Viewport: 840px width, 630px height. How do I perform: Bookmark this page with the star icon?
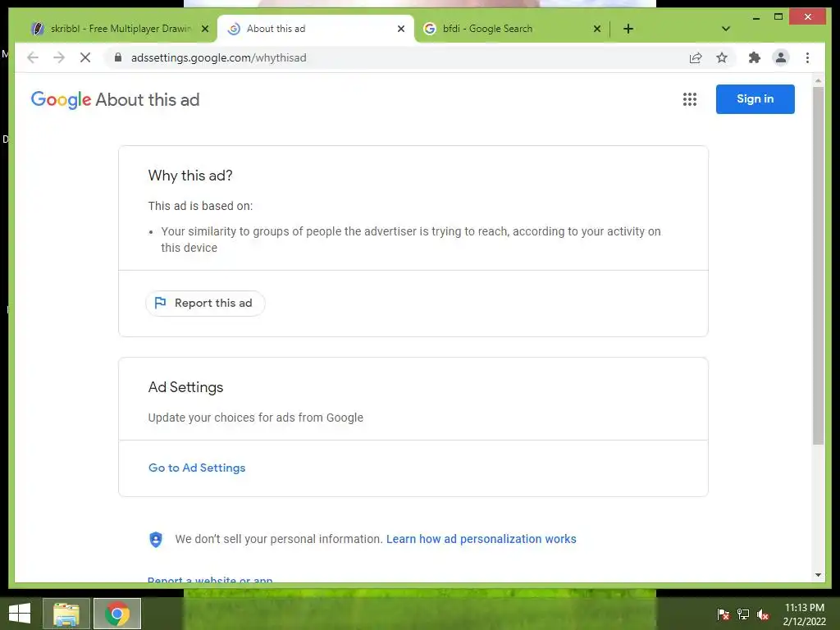tap(722, 57)
